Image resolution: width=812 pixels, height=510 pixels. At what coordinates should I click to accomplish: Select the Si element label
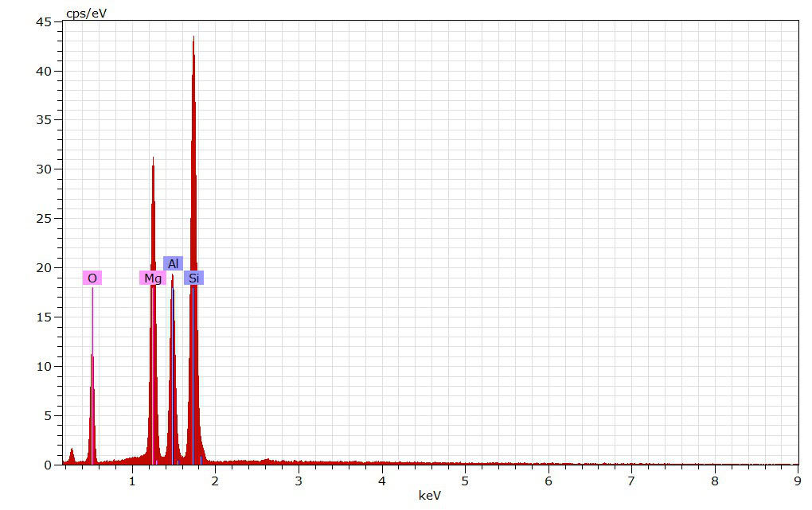pyautogui.click(x=193, y=278)
